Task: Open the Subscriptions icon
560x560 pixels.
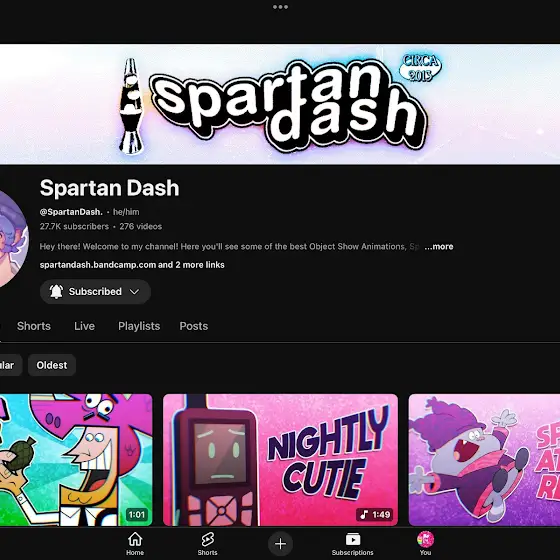Action: pyautogui.click(x=352, y=539)
